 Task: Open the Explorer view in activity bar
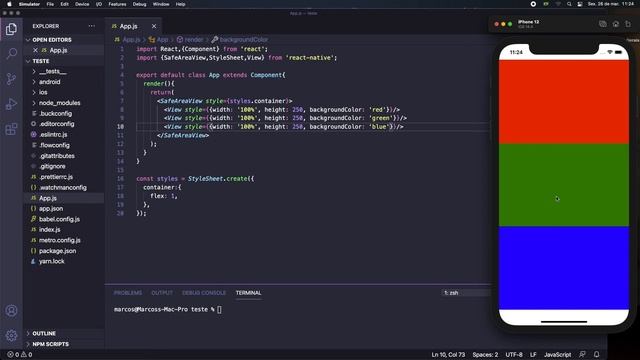[x=11, y=29]
